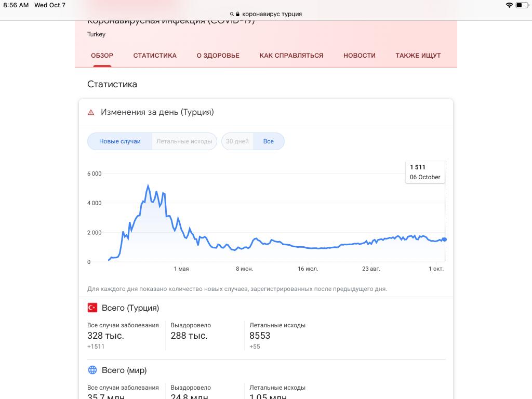Click the Всего (Турция) heading link

[x=130, y=308]
